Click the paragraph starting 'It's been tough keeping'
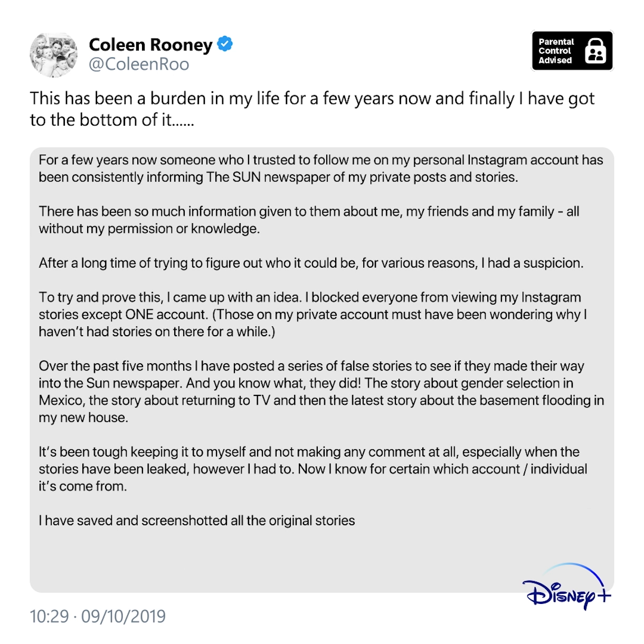Screen dimensions: 644x644 pyautogui.click(x=312, y=469)
